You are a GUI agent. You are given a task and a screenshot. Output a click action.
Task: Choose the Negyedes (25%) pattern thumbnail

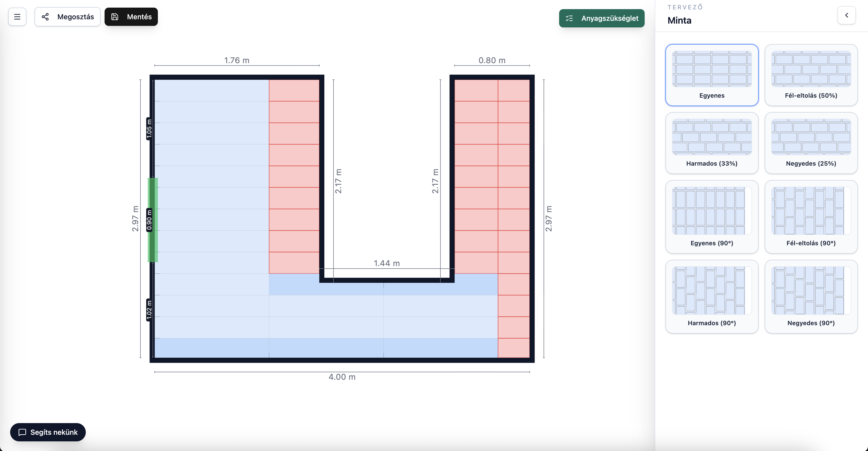click(811, 137)
